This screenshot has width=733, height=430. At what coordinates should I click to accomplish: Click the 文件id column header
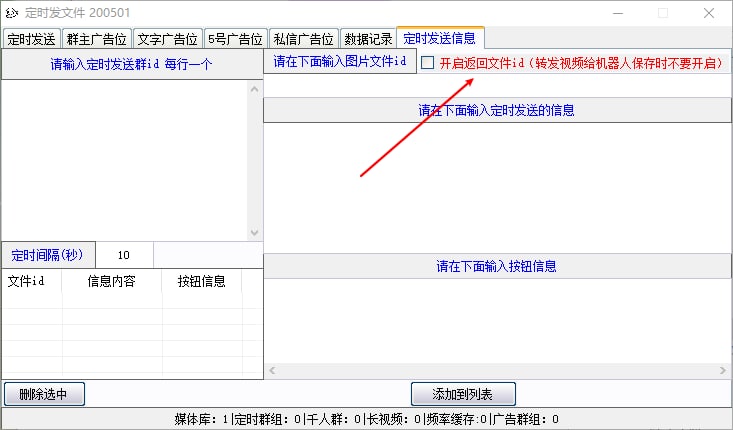[31, 281]
